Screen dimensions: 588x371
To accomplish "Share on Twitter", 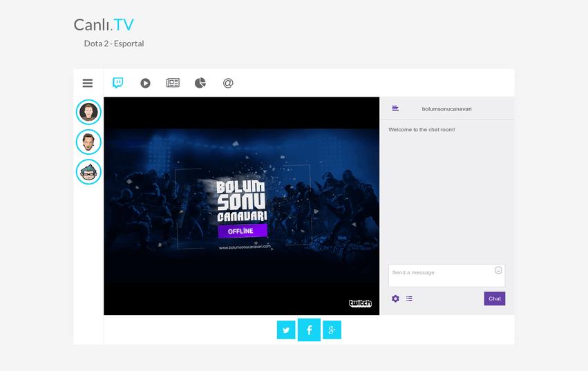I will (286, 330).
